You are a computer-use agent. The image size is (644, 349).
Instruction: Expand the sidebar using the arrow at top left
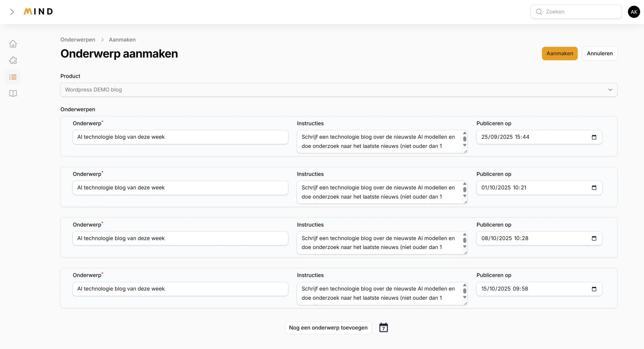coord(12,12)
